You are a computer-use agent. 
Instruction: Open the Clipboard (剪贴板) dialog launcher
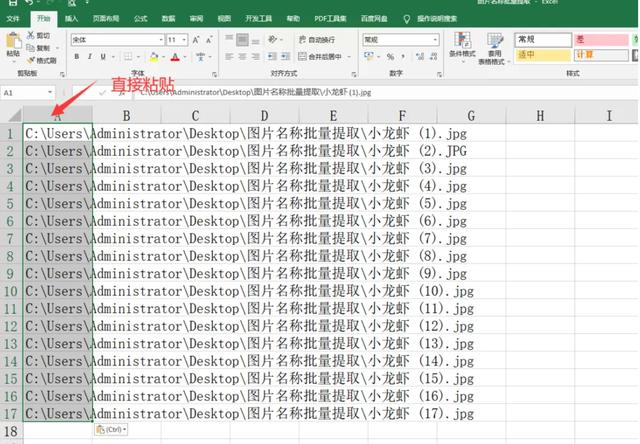pos(62,74)
